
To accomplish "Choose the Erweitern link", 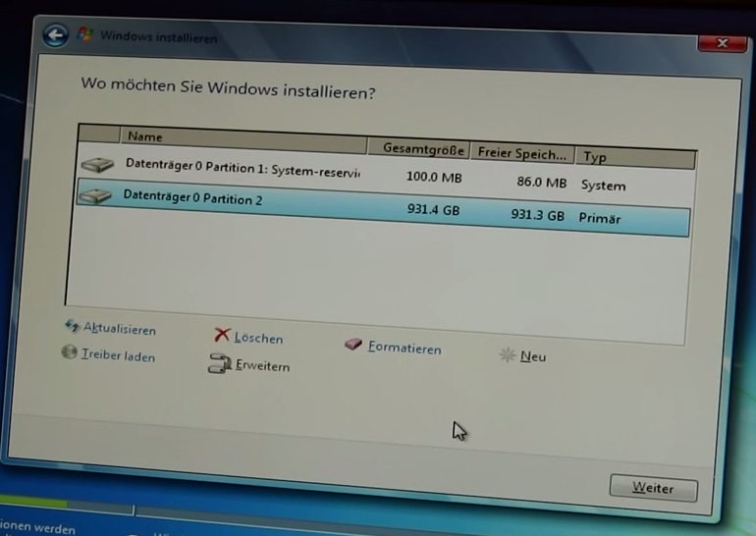I will tap(263, 366).
